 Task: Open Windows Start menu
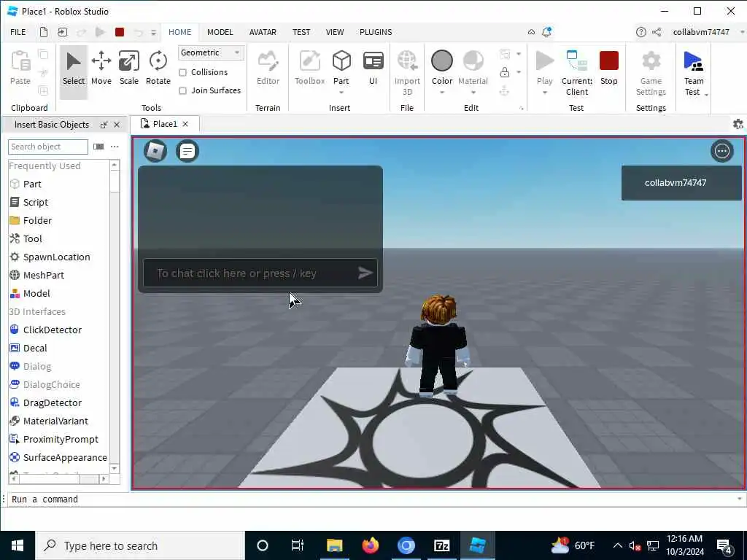[x=18, y=545]
